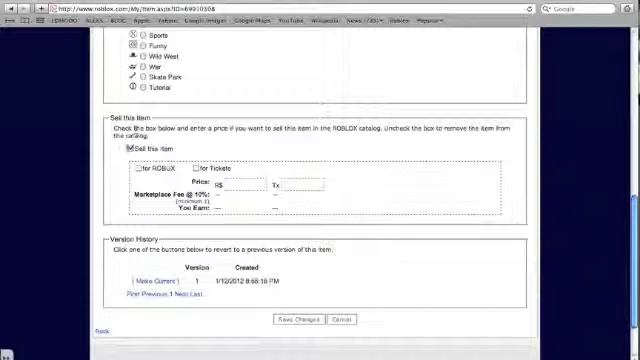
Task: Reload the page with the refresh icon
Action: [x=529, y=9]
